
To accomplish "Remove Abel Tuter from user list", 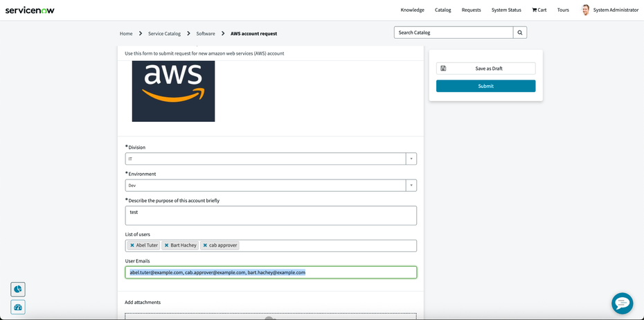I will click(x=132, y=245).
